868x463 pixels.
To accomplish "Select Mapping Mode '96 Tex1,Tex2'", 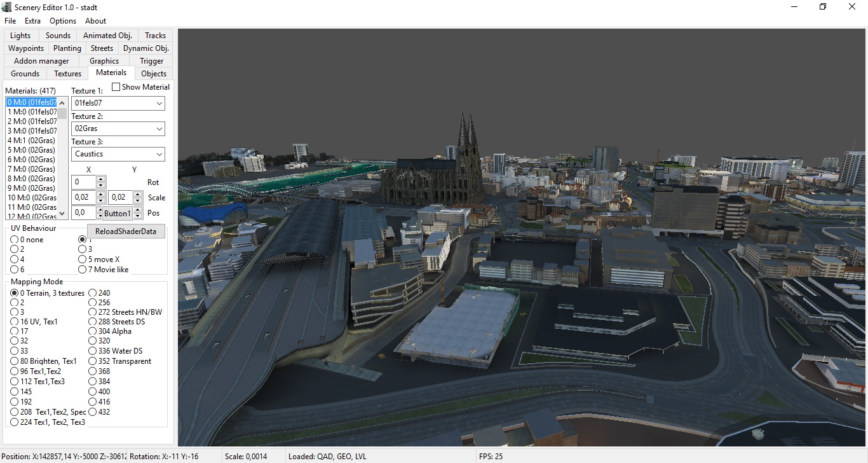I will tap(36, 371).
